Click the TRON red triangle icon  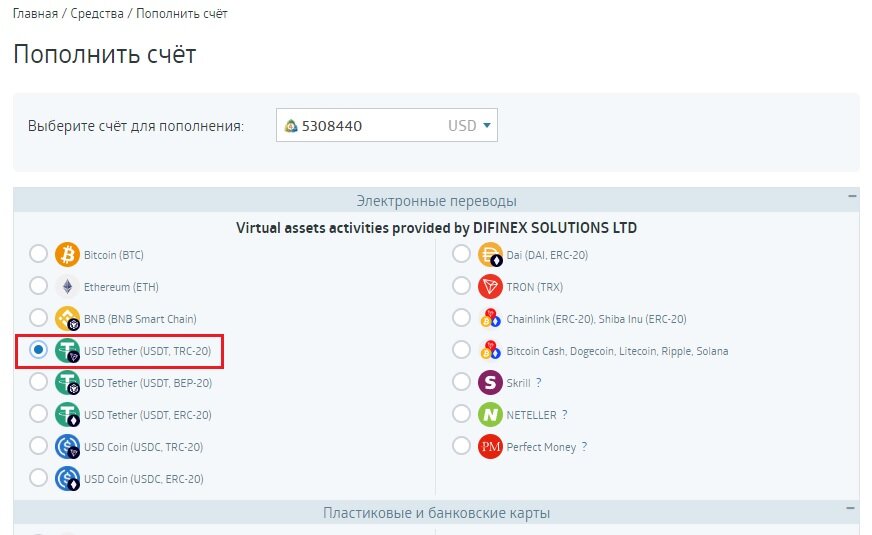point(490,287)
